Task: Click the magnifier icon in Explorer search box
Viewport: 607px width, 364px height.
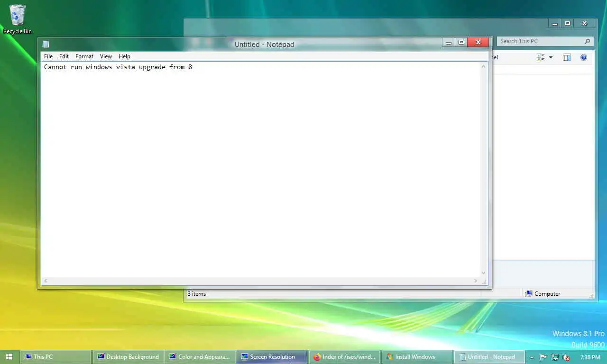Action: point(587,41)
